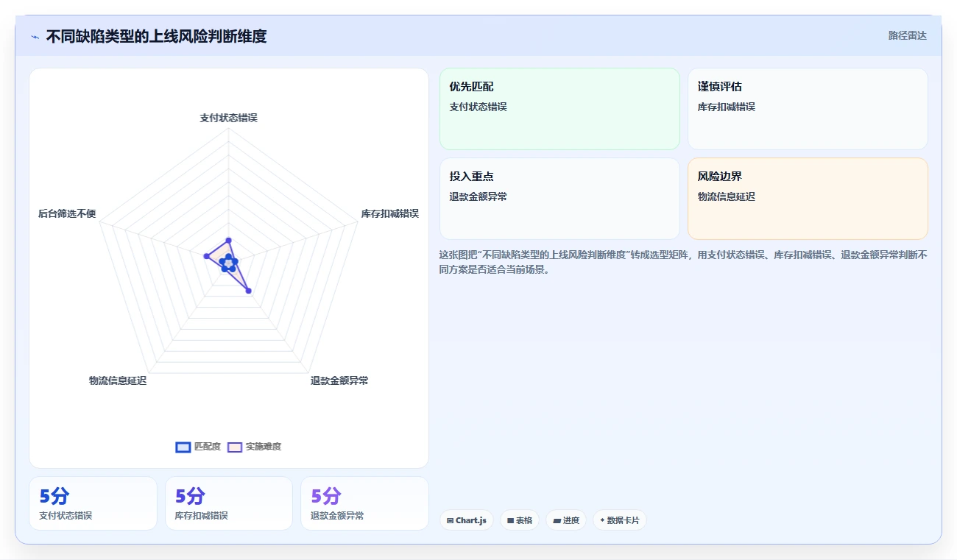
Task: Click the 库存扣减错误 score card
Action: tap(229, 503)
